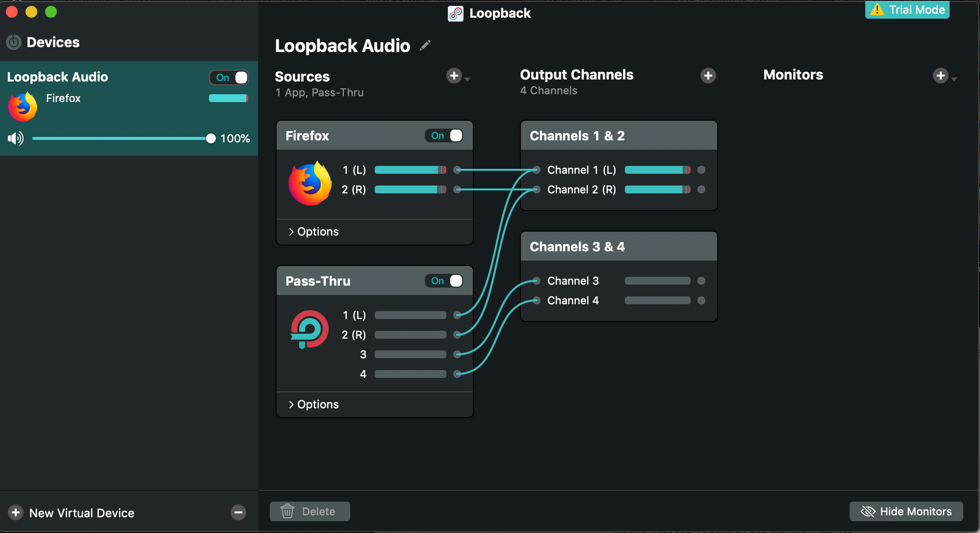Click the Pass-Thru source icon

pos(309,329)
